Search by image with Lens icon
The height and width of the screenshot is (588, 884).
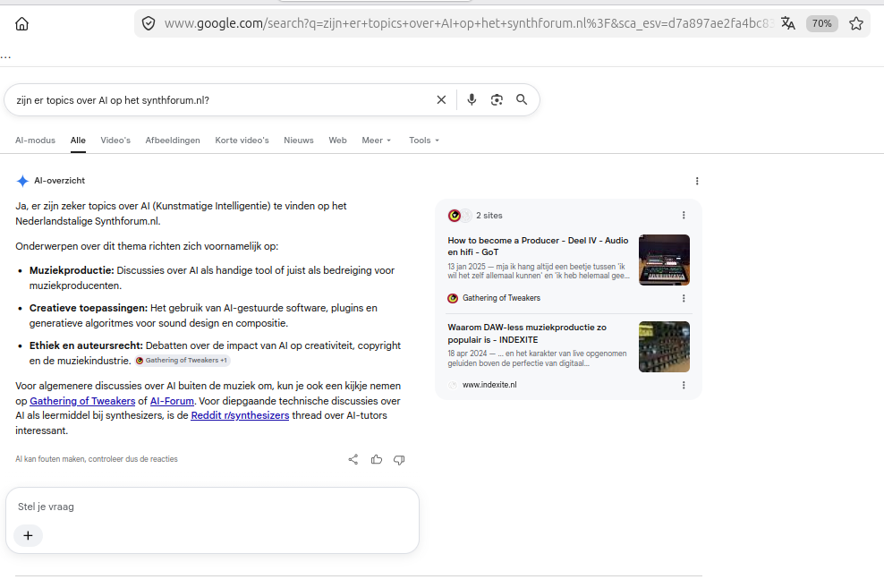[497, 99]
